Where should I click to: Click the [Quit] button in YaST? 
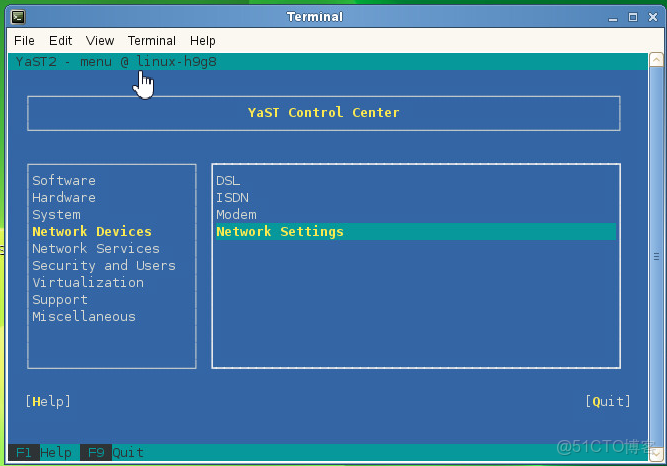(x=608, y=401)
